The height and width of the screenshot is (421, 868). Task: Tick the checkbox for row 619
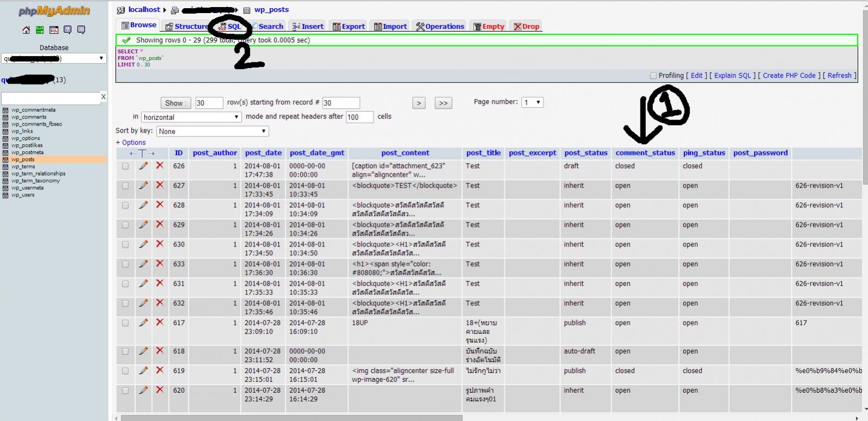(x=125, y=371)
